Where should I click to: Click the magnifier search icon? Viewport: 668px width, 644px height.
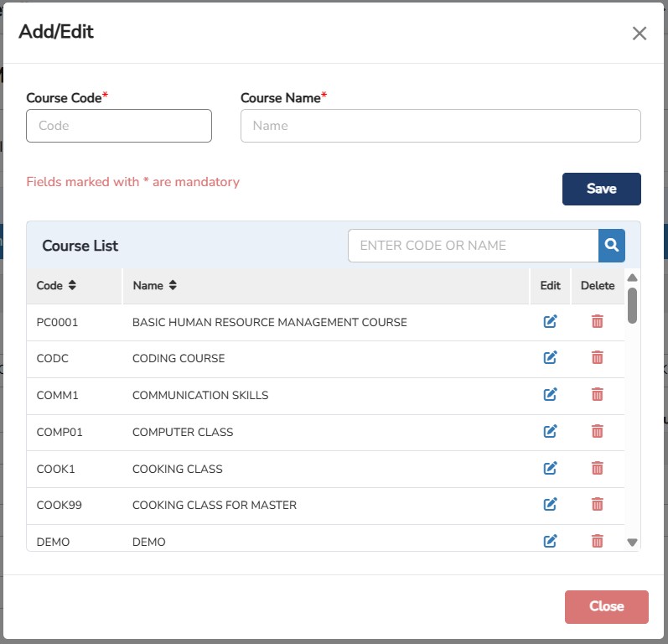point(612,246)
